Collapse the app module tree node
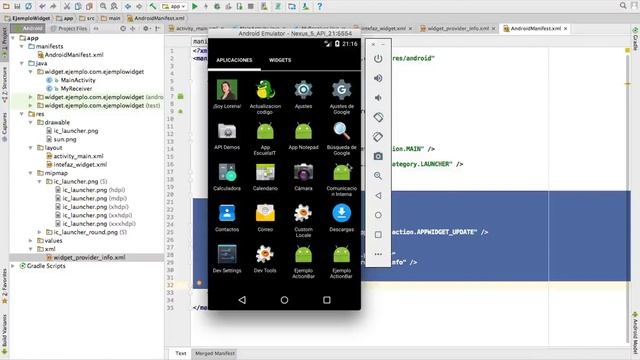The height and width of the screenshot is (360, 640). coord(13,38)
